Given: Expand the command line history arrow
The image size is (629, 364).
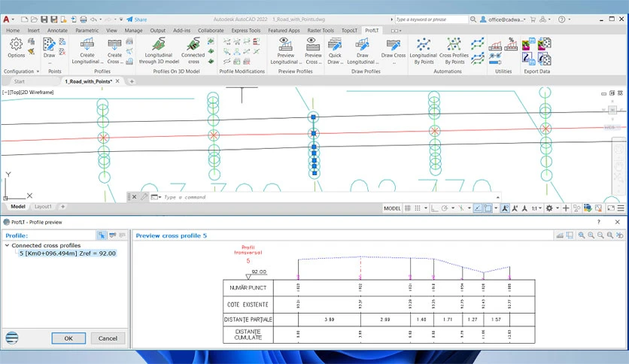Looking at the screenshot, I should pyautogui.click(x=498, y=197).
